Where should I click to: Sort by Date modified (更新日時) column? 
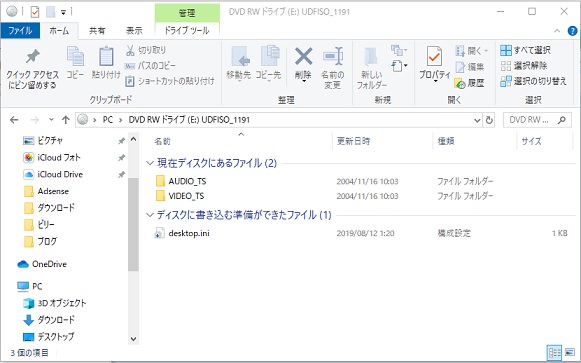(x=353, y=141)
